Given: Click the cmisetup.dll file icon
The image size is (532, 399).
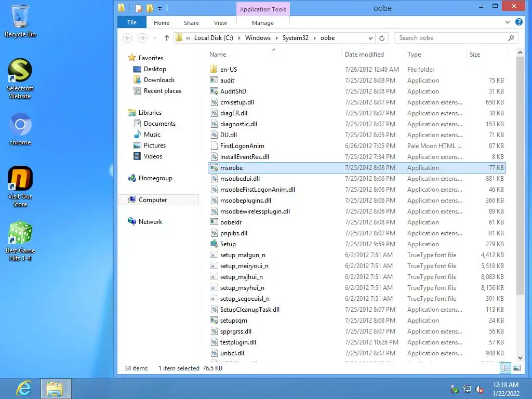Looking at the screenshot, I should click(x=214, y=102).
